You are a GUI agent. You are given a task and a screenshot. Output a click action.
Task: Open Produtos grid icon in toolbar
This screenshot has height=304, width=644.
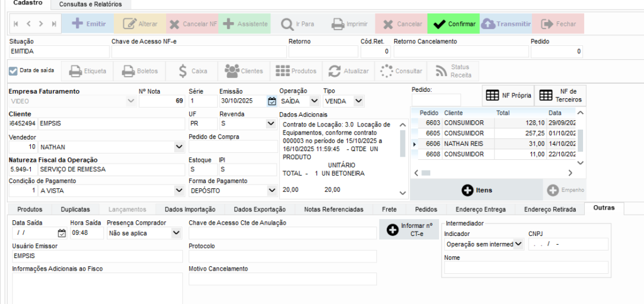(x=282, y=70)
